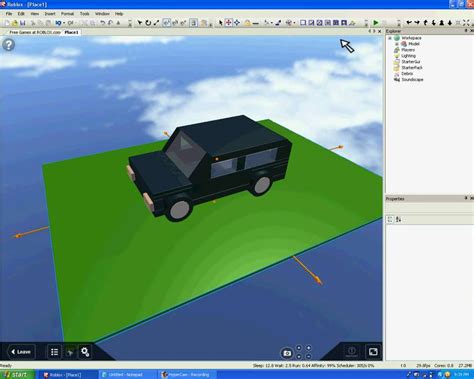The image size is (474, 379).
Task: Click the yellow padlock lock tool
Action: [x=247, y=23]
